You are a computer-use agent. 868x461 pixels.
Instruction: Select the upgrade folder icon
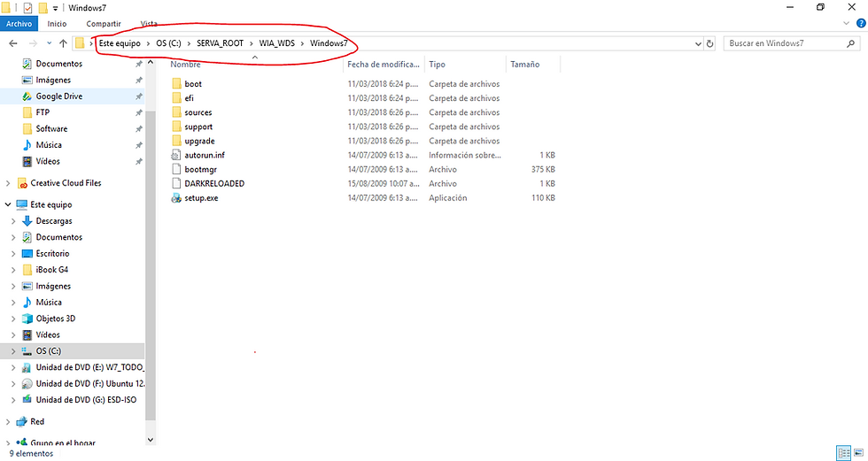[x=176, y=141]
